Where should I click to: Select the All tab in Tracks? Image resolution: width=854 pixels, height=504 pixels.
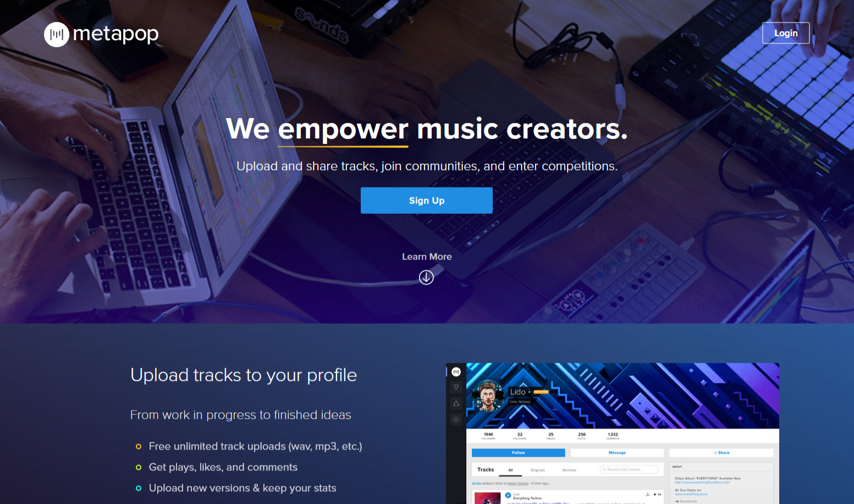(x=510, y=470)
